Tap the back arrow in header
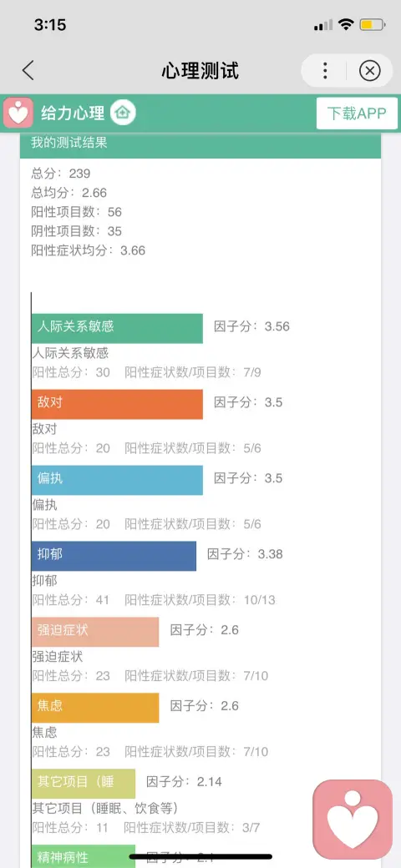The height and width of the screenshot is (868, 401). pyautogui.click(x=28, y=71)
